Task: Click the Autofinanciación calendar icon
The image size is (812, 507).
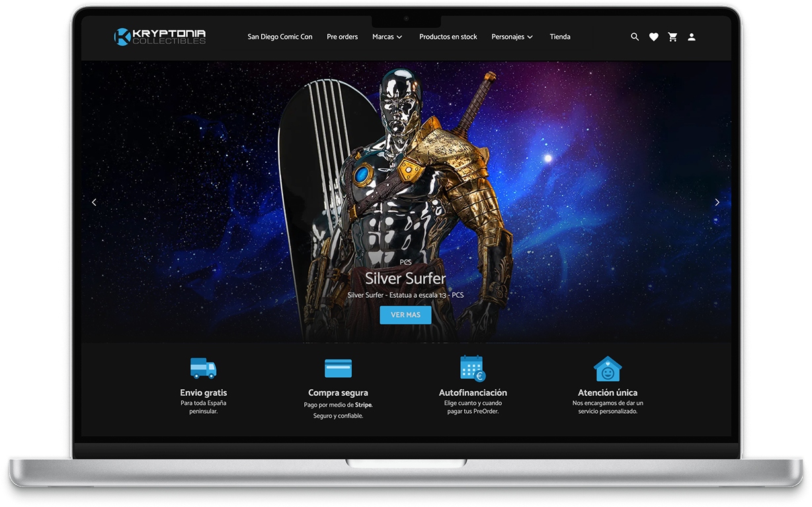Action: (473, 369)
